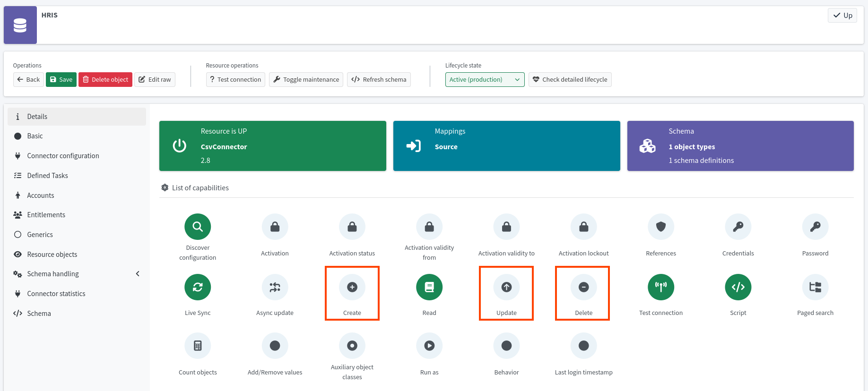Click the Activation validity from icon
Viewport: 868px width, 391px height.
[429, 227]
